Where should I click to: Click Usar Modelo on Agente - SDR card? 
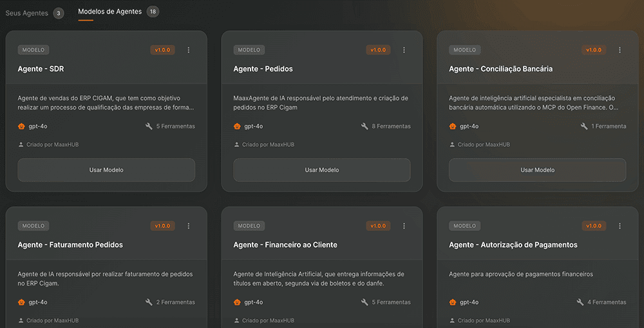(x=106, y=169)
